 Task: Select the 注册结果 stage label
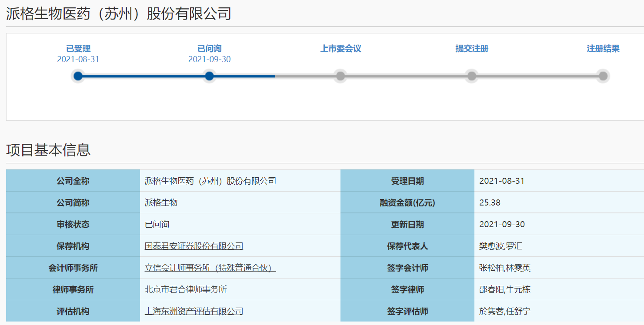(603, 49)
